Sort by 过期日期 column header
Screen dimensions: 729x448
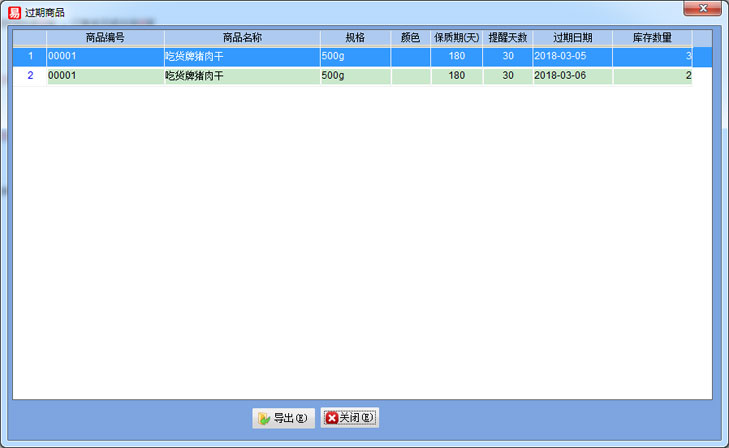tap(572, 37)
